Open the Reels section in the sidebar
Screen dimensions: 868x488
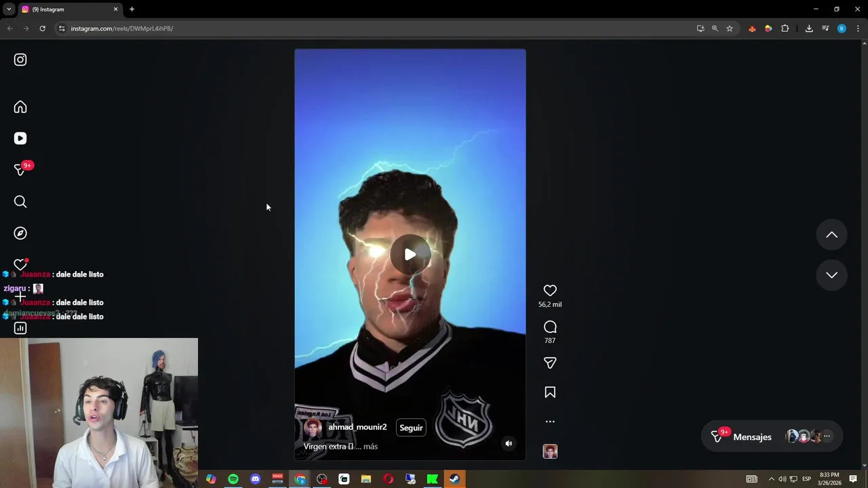(x=20, y=138)
